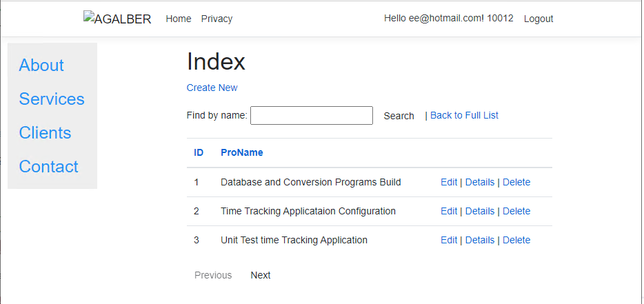Delete the Unit Test time Tracking Application row
The width and height of the screenshot is (644, 304).
pyautogui.click(x=516, y=240)
